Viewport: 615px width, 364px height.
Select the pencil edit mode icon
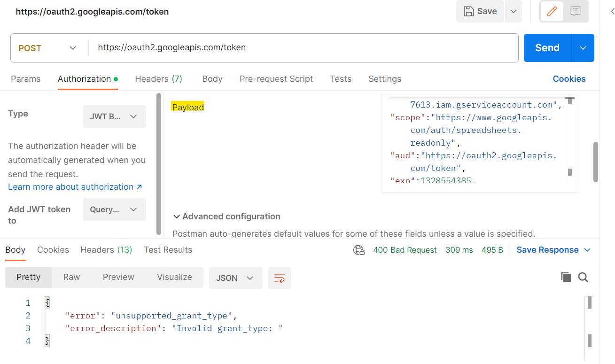[552, 11]
